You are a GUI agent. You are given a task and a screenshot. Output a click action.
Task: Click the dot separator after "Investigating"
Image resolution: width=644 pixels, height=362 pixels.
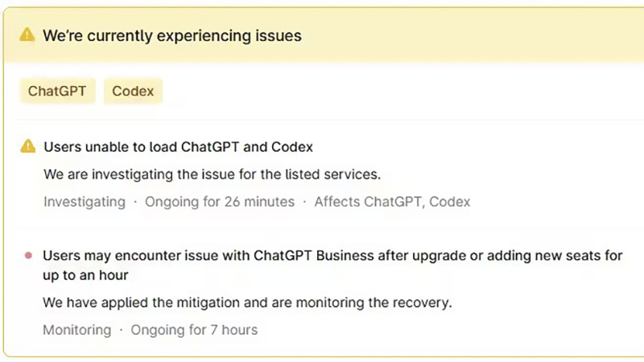pos(135,202)
